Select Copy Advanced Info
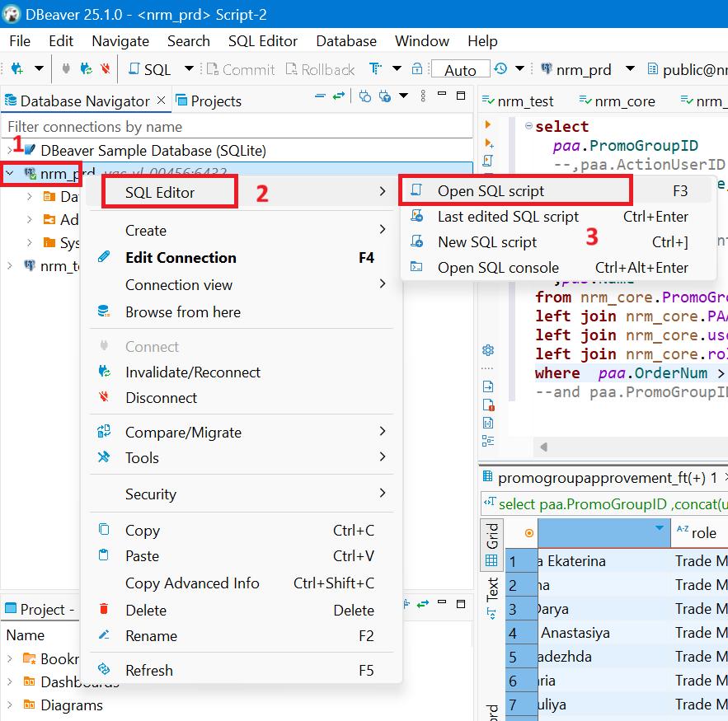 tap(241, 583)
